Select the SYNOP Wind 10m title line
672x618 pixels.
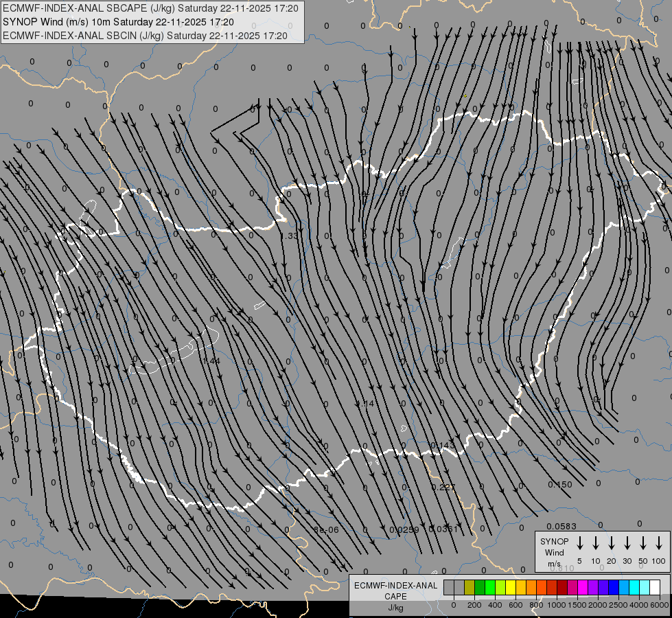(x=118, y=22)
